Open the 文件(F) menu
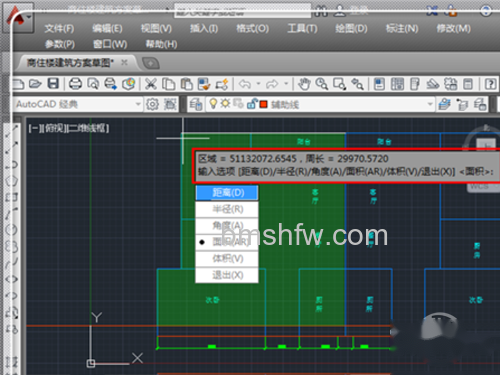 [x=59, y=29]
